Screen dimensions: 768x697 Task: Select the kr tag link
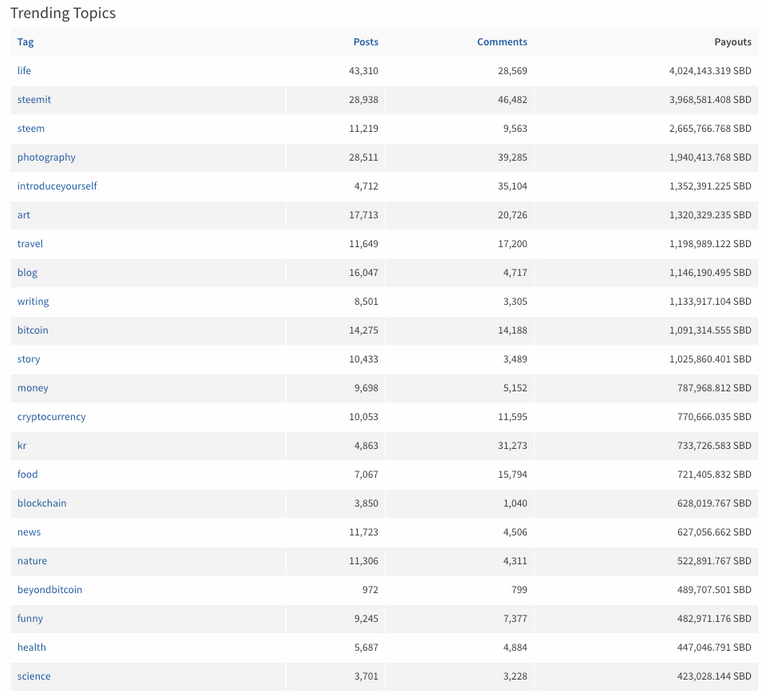tap(22, 445)
